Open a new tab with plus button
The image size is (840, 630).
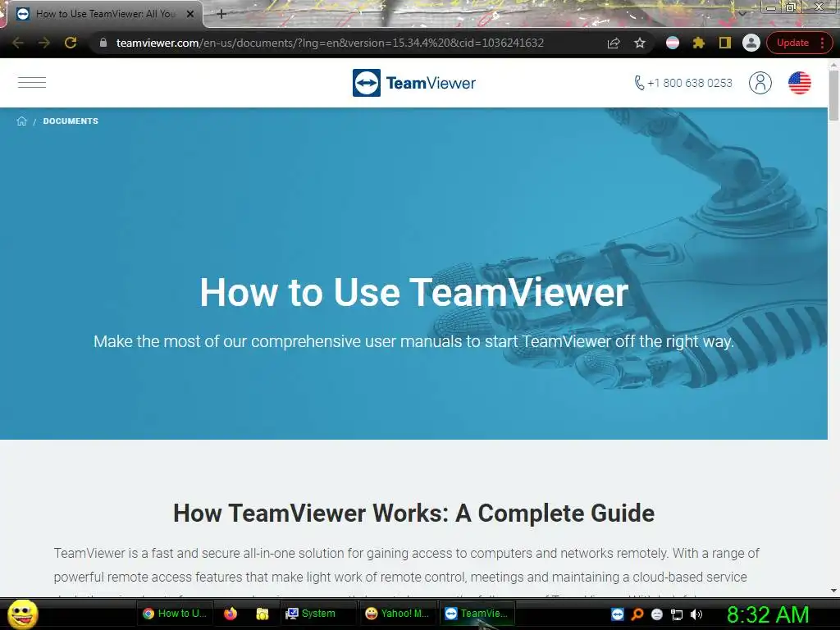pyautogui.click(x=221, y=14)
